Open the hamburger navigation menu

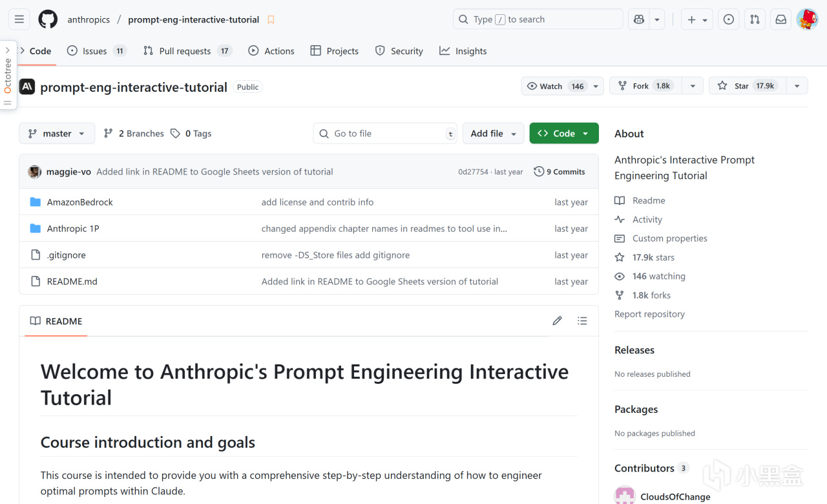point(19,19)
